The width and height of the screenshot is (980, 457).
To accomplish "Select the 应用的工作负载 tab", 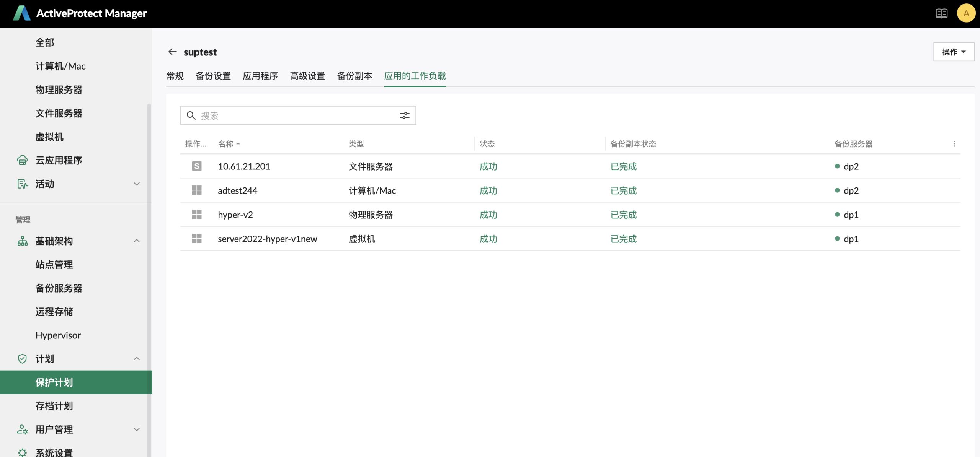I will point(415,76).
